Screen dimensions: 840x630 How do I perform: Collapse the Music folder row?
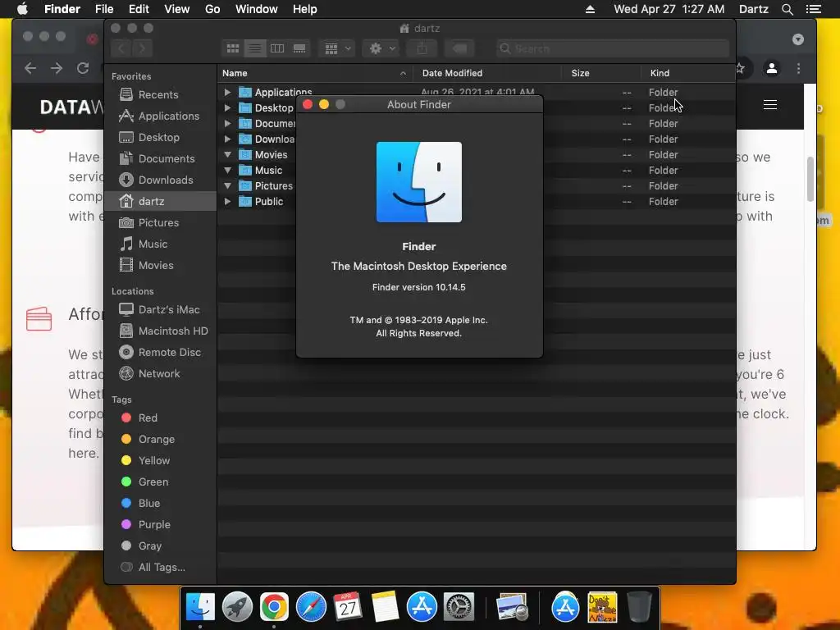coord(227,170)
